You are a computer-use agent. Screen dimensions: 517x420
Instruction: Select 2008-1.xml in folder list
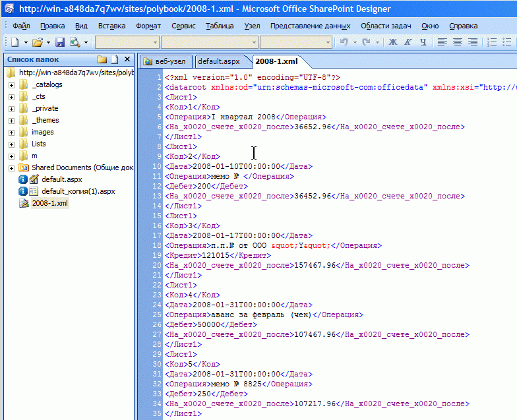(50, 203)
